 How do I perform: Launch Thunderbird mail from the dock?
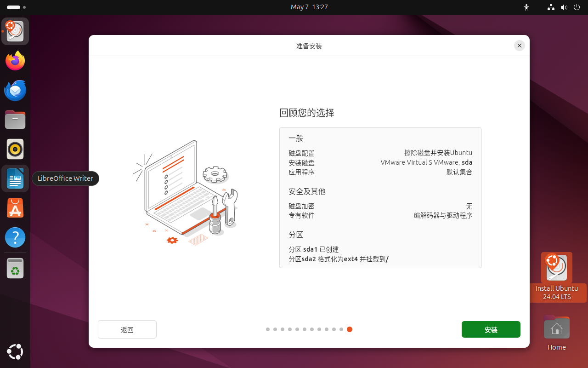[x=15, y=90]
